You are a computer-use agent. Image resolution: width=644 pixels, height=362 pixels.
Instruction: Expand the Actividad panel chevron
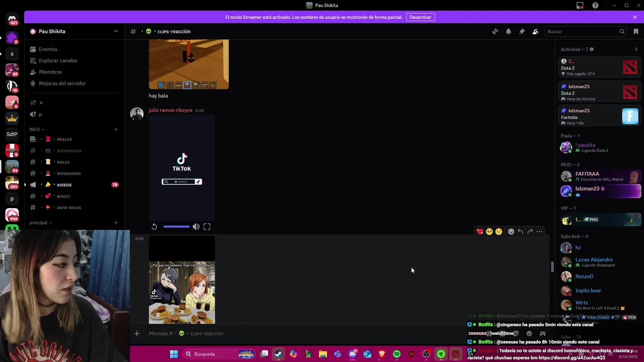[636, 49]
